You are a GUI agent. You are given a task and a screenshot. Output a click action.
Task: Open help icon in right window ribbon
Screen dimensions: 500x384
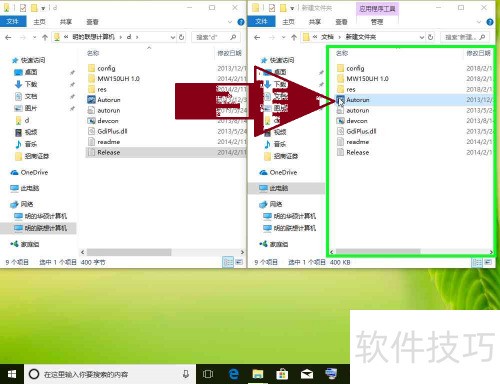(490, 22)
